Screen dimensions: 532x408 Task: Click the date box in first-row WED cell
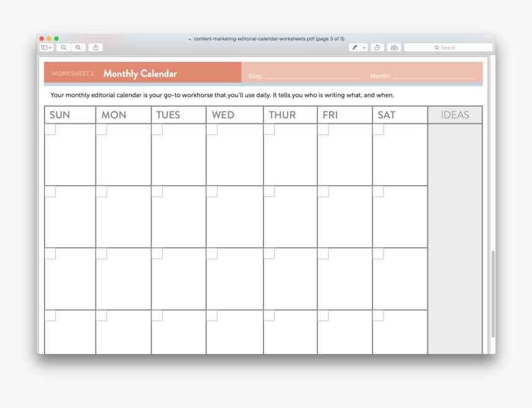[x=212, y=129]
